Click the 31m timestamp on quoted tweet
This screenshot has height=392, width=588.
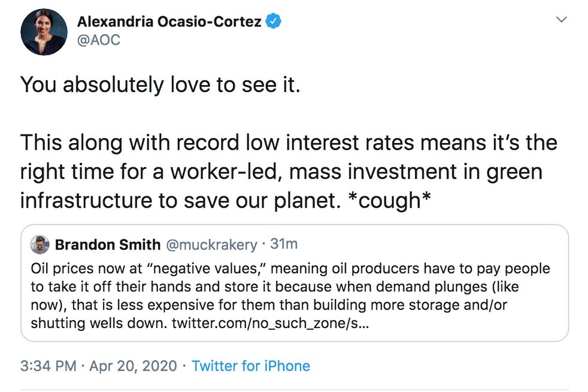point(284,244)
